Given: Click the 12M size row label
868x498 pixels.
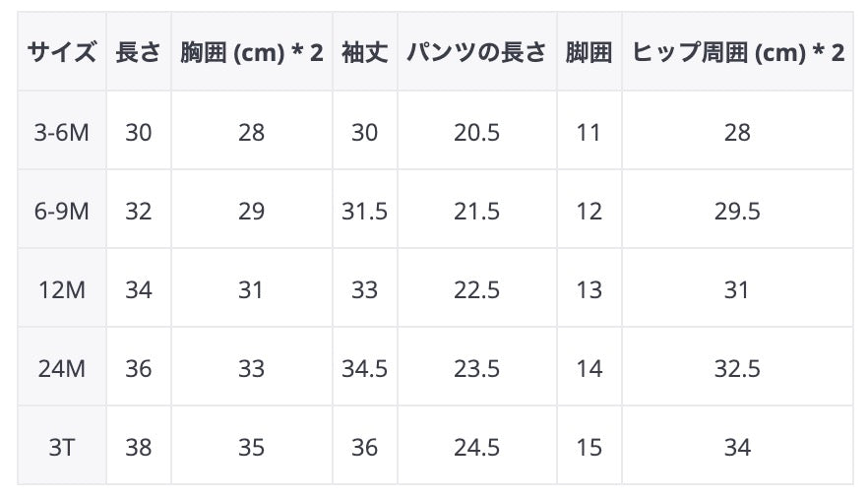Looking at the screenshot, I should (61, 289).
